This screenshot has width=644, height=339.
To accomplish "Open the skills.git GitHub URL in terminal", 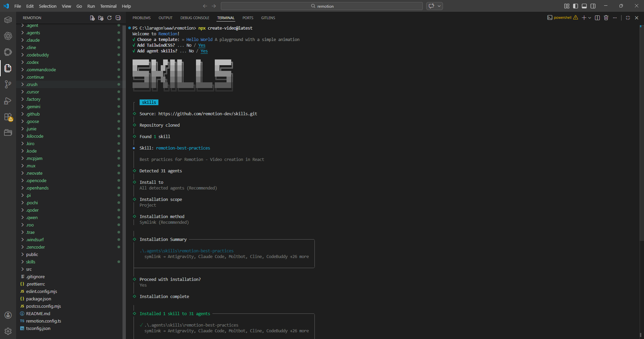I will pos(207,114).
